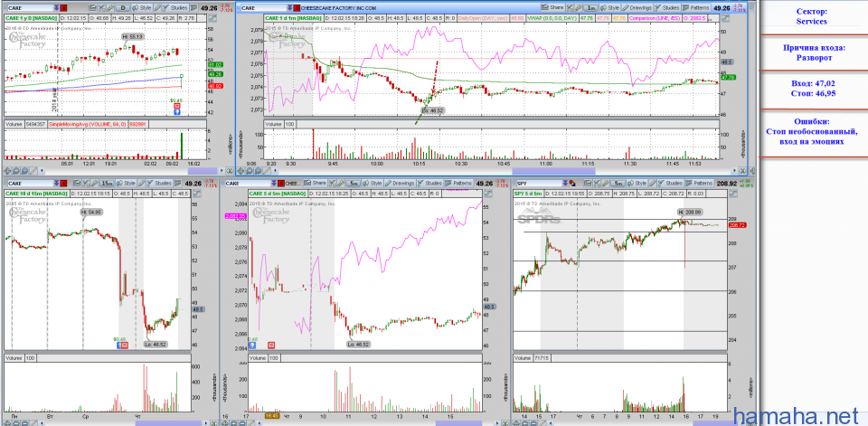Click scissors icon in SPY chart toolbar

coord(597,184)
